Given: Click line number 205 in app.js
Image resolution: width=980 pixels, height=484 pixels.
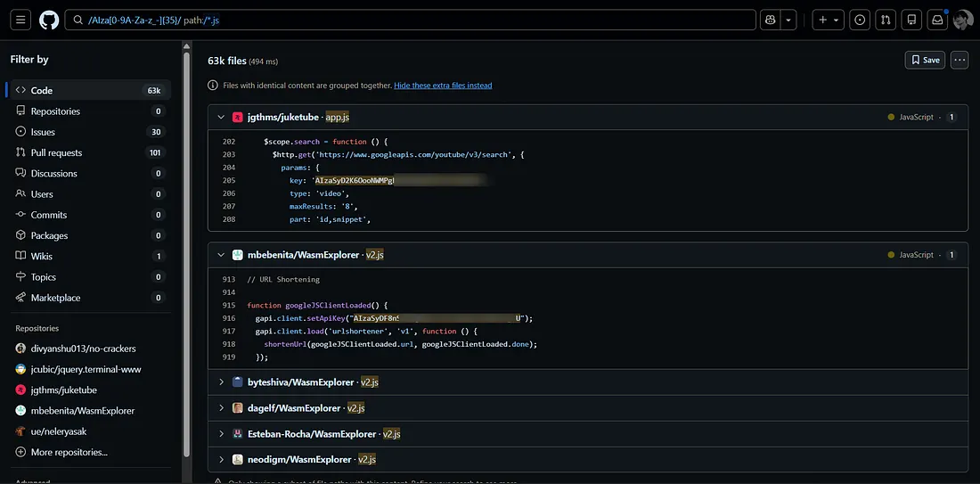Looking at the screenshot, I should [x=229, y=181].
